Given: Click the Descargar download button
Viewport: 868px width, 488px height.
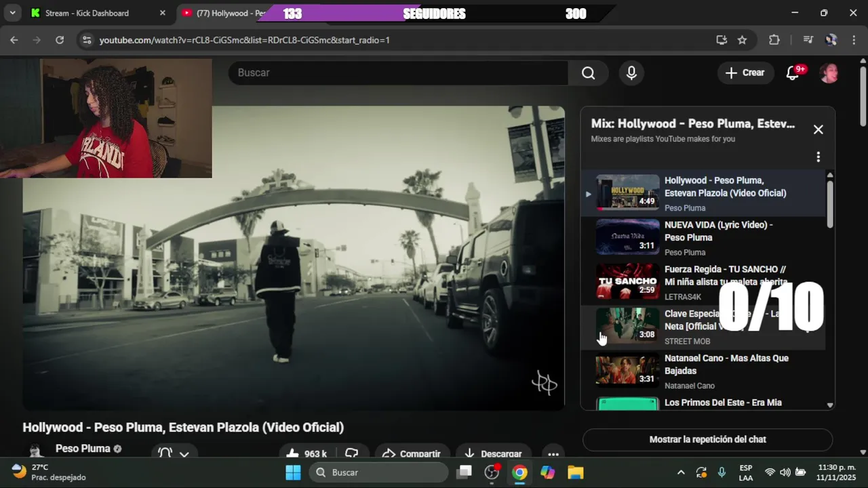Looking at the screenshot, I should 493,453.
